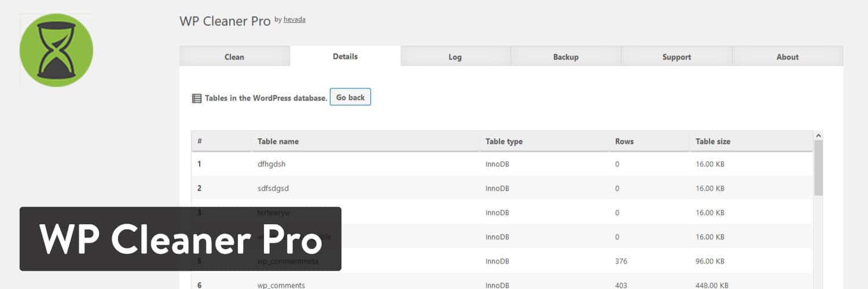Click the InnoDB type in the wp_comments row
This screenshot has width=868, height=289.
click(497, 286)
